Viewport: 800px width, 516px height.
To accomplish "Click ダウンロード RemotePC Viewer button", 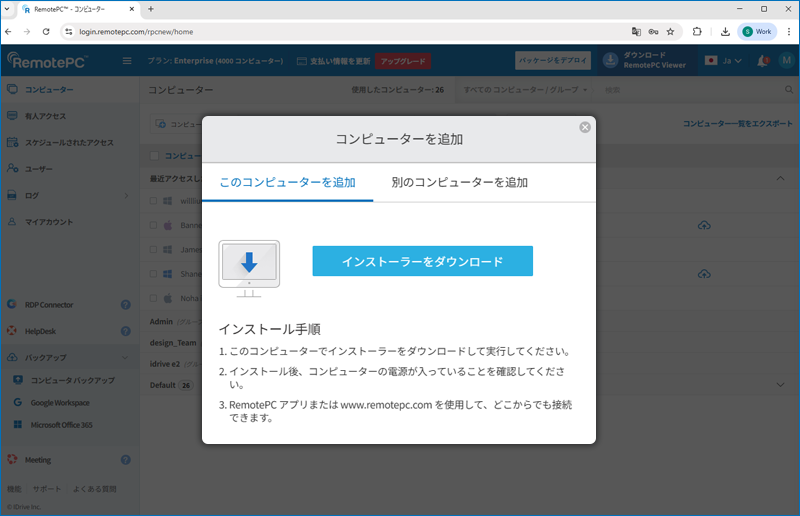I will click(x=645, y=60).
